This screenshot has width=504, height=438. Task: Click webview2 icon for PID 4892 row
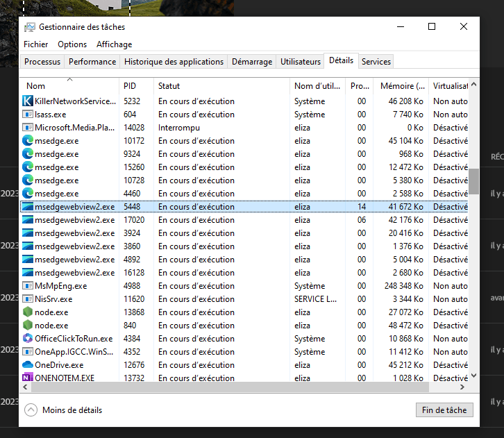click(x=28, y=259)
